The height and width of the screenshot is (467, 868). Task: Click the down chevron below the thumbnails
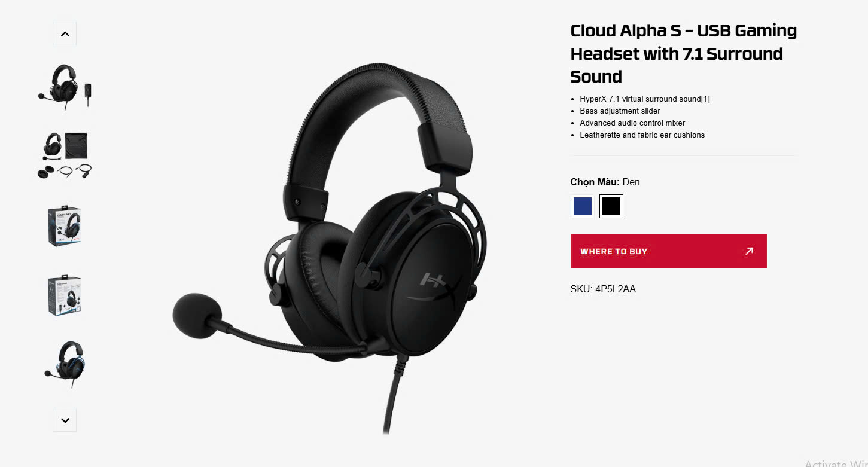pyautogui.click(x=65, y=420)
